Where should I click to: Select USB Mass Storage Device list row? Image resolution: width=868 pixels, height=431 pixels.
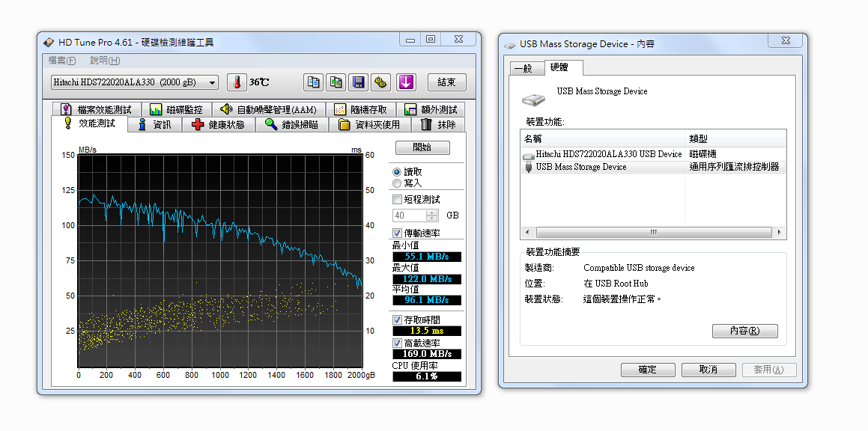pos(652,167)
